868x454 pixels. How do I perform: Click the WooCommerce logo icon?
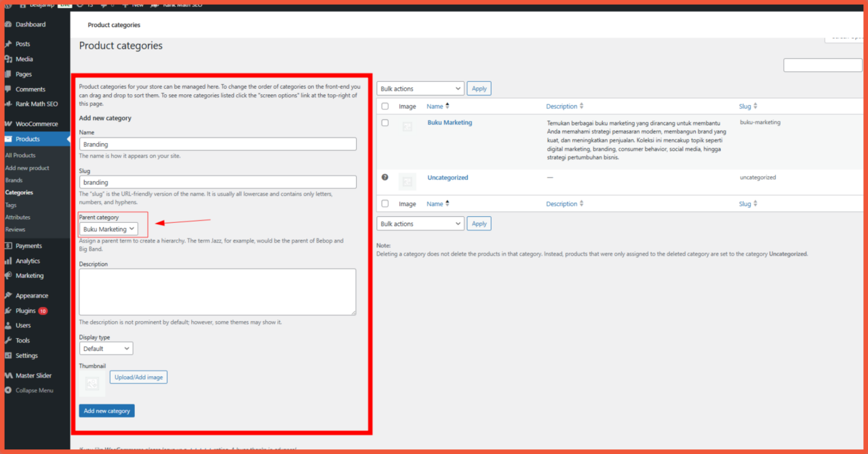8,124
